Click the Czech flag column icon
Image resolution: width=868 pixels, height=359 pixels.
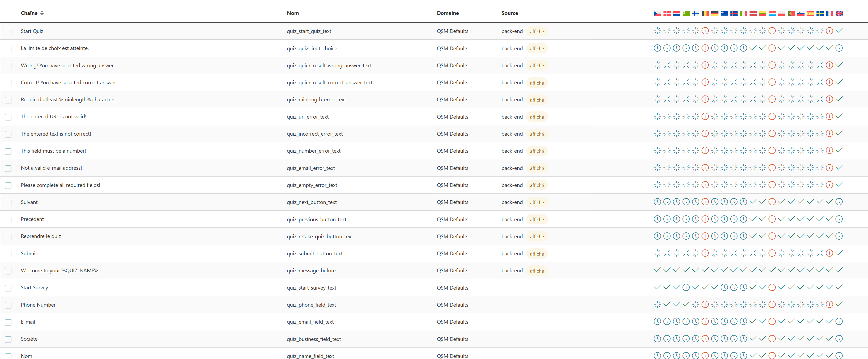(657, 14)
